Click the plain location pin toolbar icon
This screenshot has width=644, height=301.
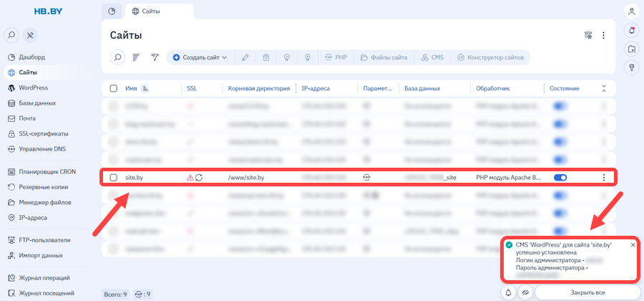[x=307, y=57]
